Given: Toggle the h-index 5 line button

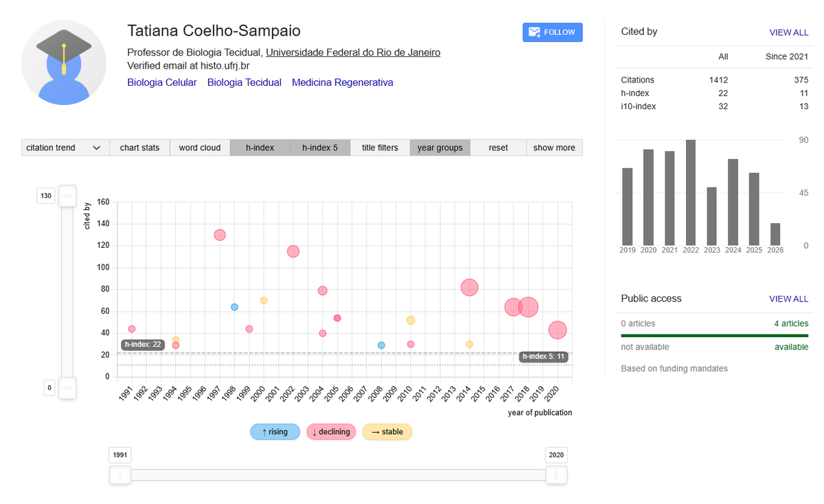Looking at the screenshot, I should point(320,148).
